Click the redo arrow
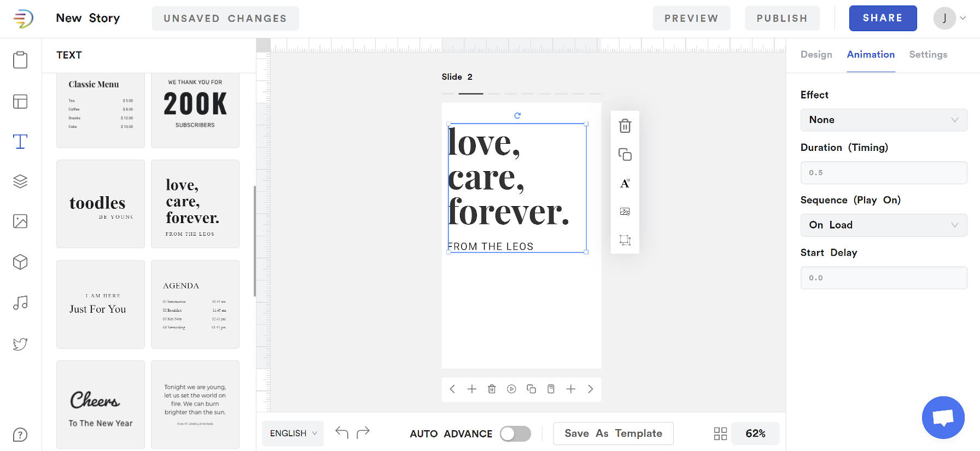980x451 pixels. click(x=363, y=433)
